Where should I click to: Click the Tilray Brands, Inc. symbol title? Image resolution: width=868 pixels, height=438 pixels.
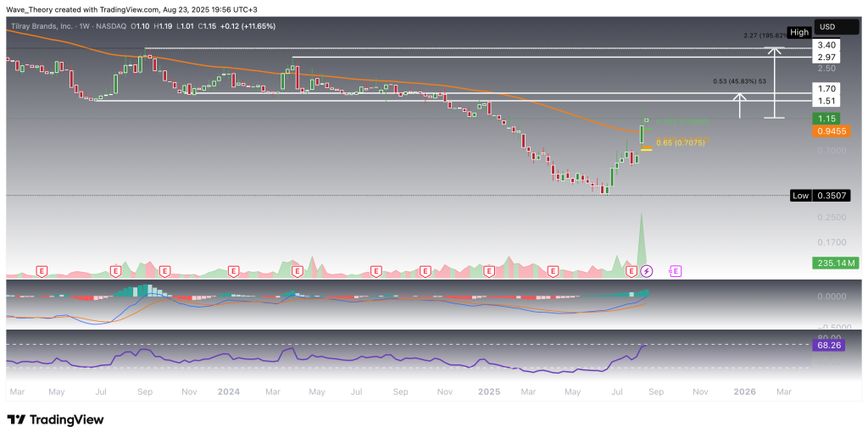[44, 26]
